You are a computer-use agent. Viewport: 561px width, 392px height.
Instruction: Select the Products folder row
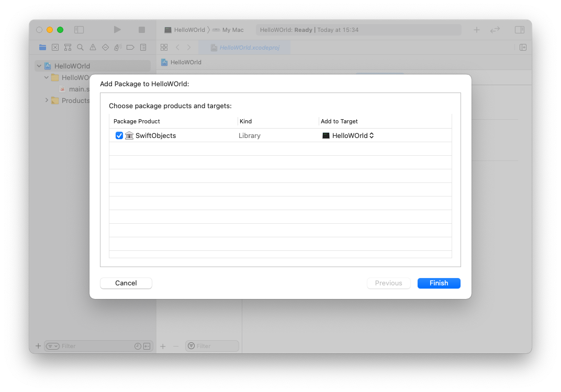(70, 100)
